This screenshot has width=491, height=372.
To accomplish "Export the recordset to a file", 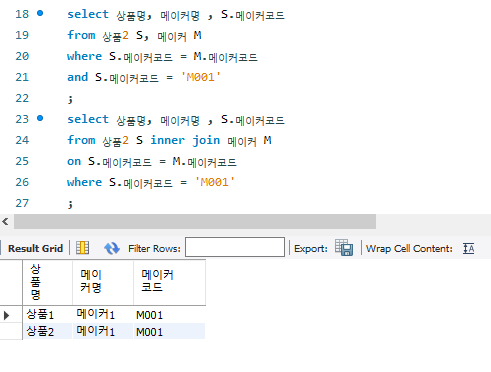I will coord(344,248).
